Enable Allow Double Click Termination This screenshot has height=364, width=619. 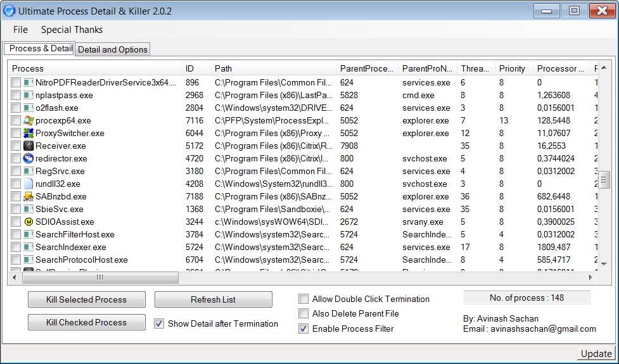[x=303, y=299]
